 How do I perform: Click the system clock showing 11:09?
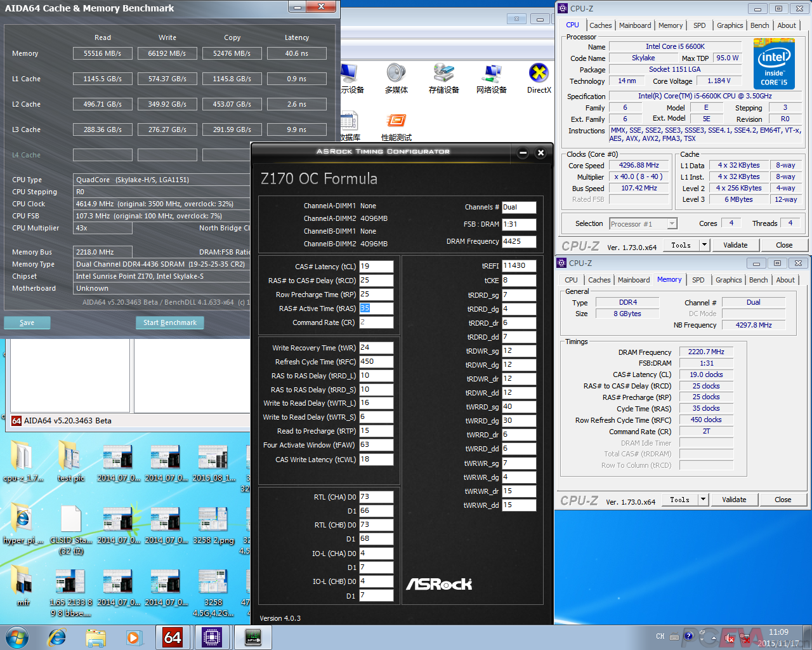point(778,632)
